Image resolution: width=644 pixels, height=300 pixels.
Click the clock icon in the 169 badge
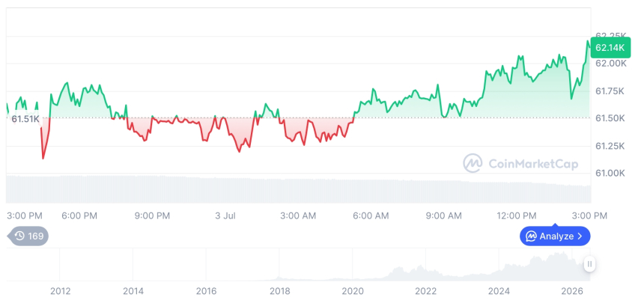click(x=19, y=236)
